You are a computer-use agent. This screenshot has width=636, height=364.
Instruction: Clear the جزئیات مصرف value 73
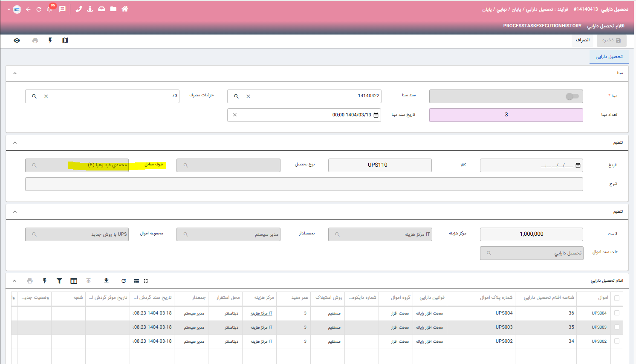coord(46,96)
